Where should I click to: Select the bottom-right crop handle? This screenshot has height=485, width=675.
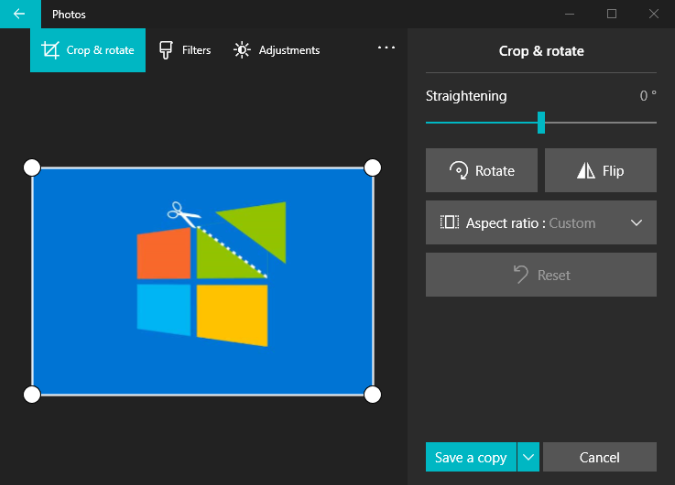(x=372, y=394)
